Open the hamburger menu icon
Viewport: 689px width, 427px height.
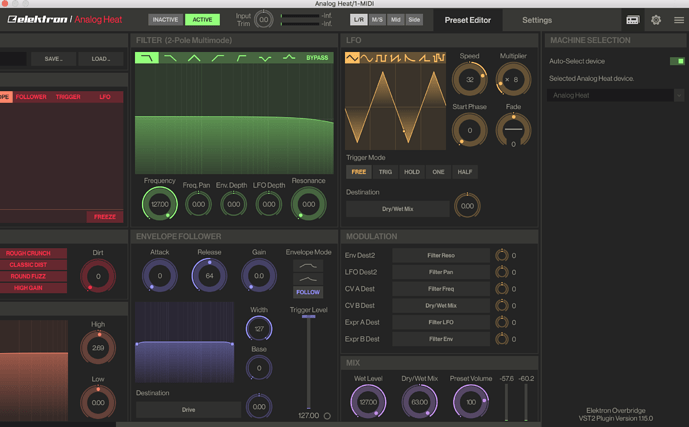click(679, 20)
